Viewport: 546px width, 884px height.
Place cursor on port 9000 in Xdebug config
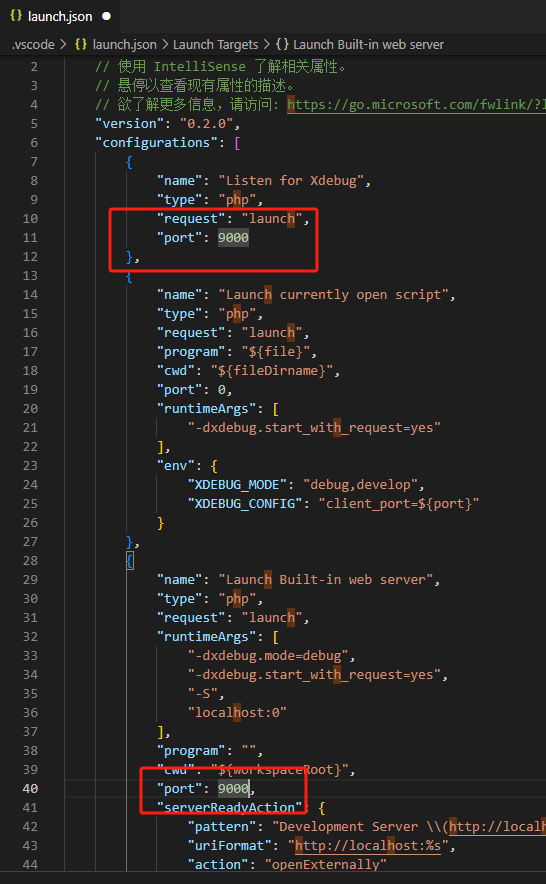pyautogui.click(x=234, y=237)
